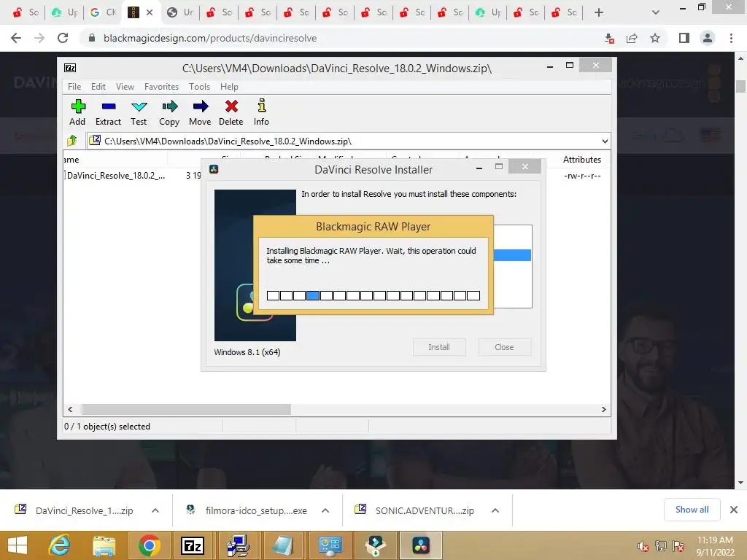Open the 7-Zip Help menu
747x560 pixels.
(x=229, y=87)
